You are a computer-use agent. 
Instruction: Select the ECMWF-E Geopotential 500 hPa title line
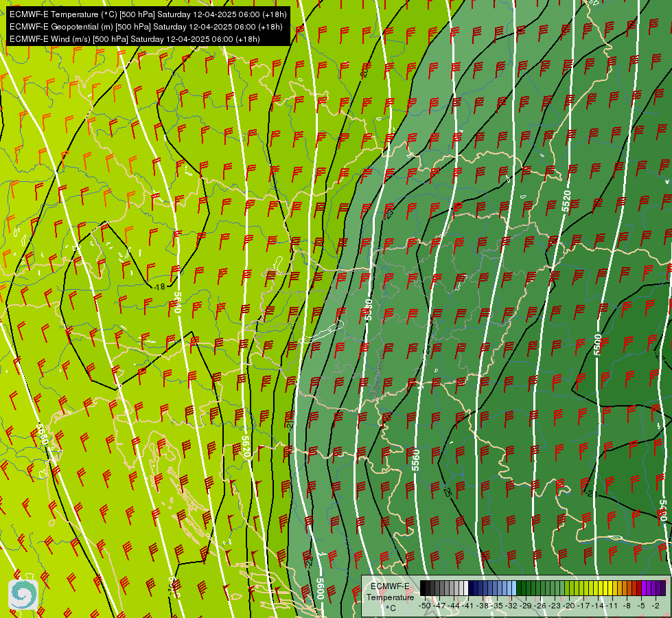(x=146, y=27)
